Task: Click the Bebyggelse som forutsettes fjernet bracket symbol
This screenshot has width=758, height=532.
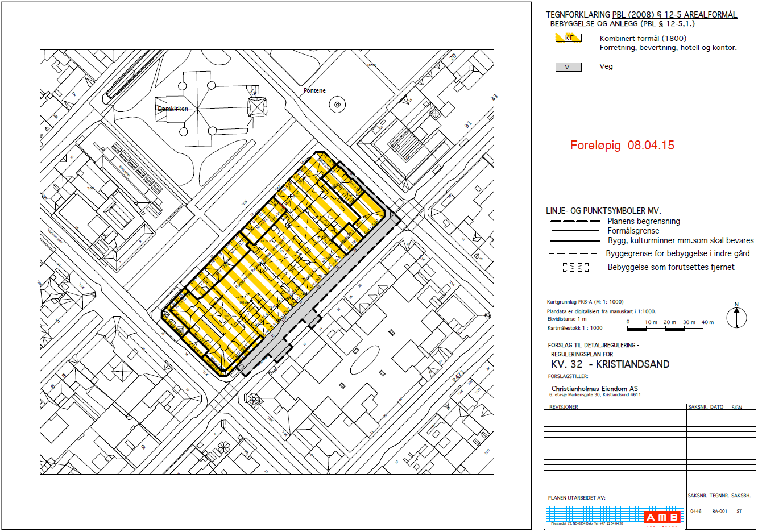Action: (575, 267)
